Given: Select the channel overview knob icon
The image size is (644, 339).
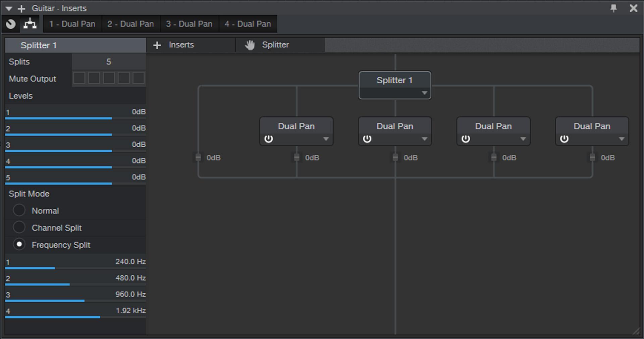Looking at the screenshot, I should pyautogui.click(x=10, y=23).
